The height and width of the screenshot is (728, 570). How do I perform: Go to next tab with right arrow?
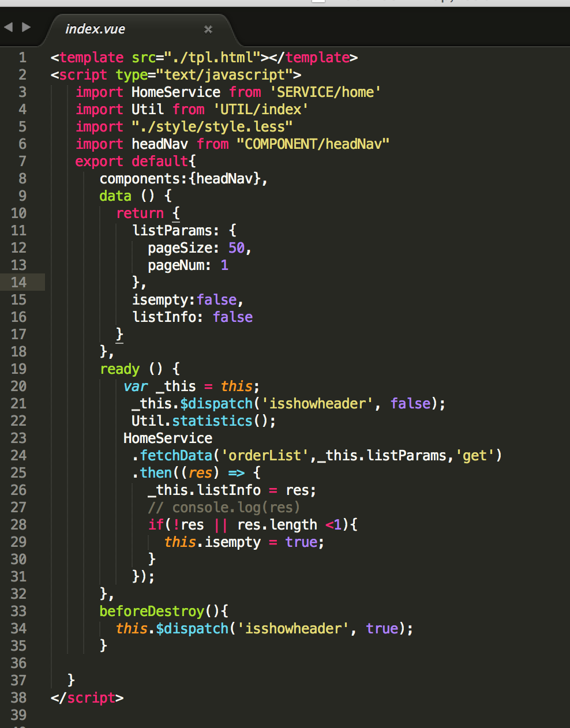26,27
